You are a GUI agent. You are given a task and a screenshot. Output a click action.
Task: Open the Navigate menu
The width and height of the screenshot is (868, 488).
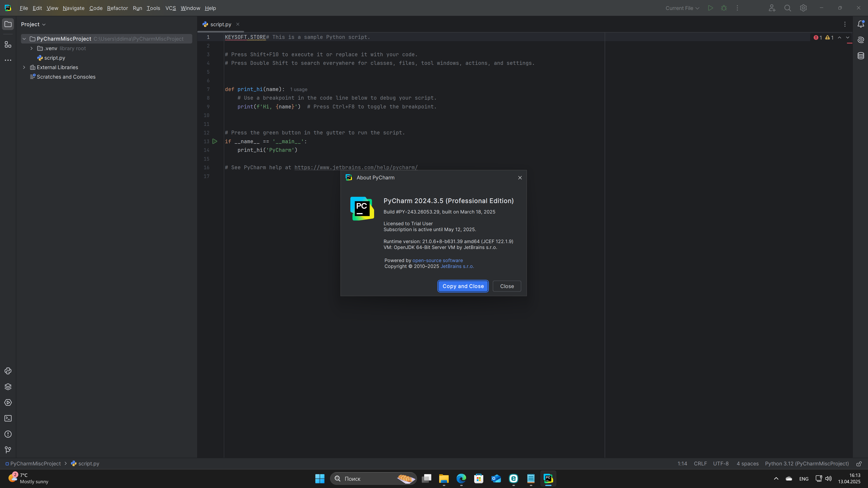tap(73, 8)
